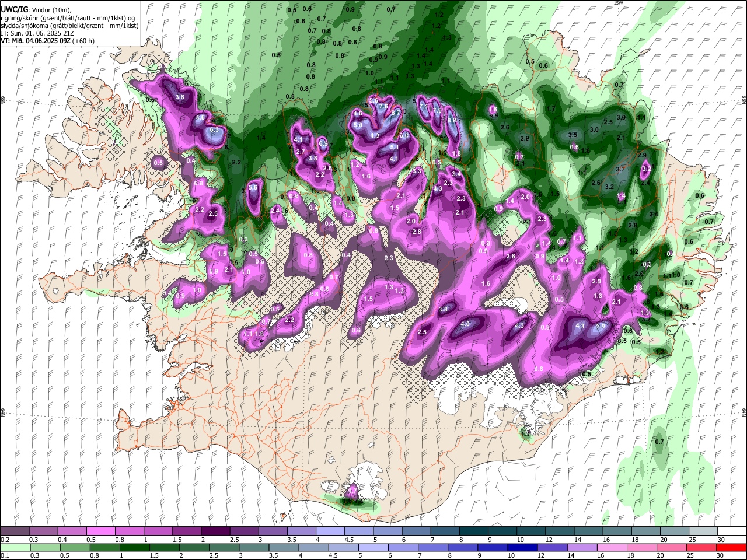Click the '0.2' label on the purple legend
The height and width of the screenshot is (560, 747).
click(4, 540)
